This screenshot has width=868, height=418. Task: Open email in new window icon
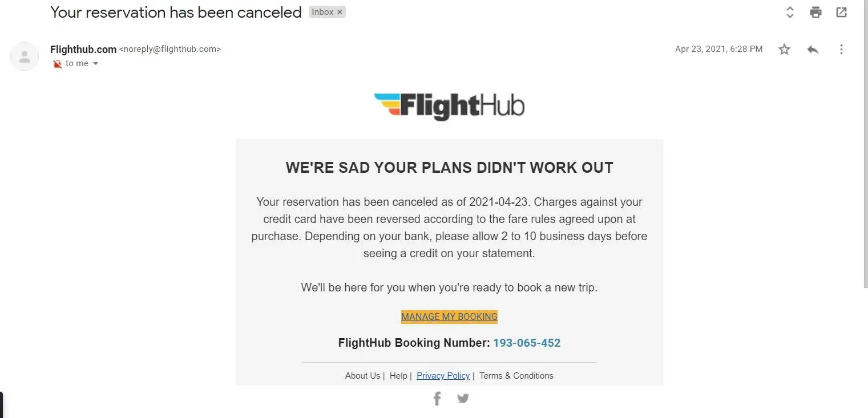(x=841, y=12)
